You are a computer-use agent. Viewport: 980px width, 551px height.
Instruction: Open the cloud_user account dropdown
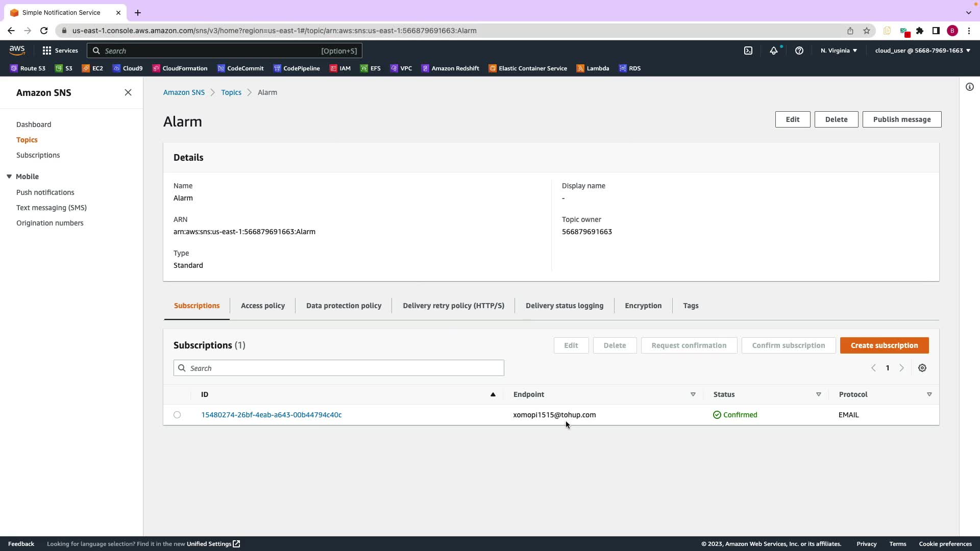922,51
